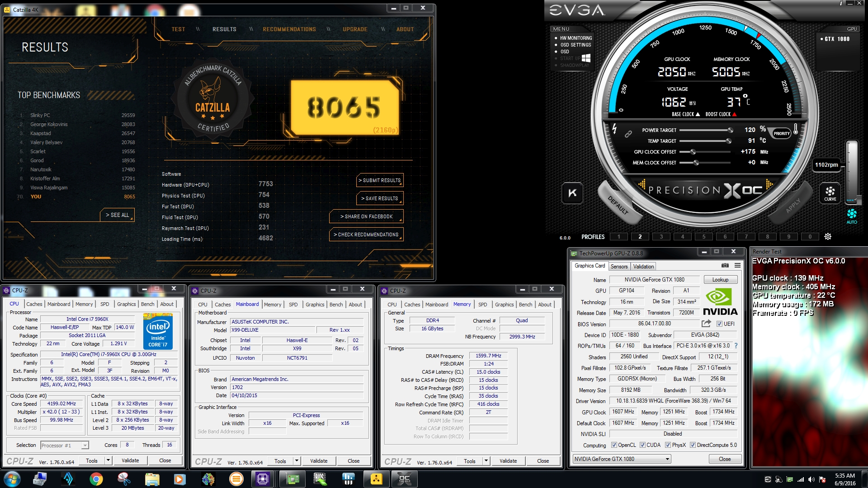Adjust the GPU Clock Offset slider handle
The height and width of the screenshot is (488, 868).
coord(693,152)
